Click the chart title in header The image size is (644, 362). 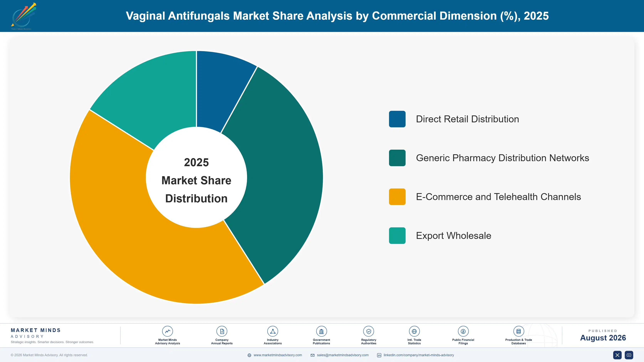[337, 16]
